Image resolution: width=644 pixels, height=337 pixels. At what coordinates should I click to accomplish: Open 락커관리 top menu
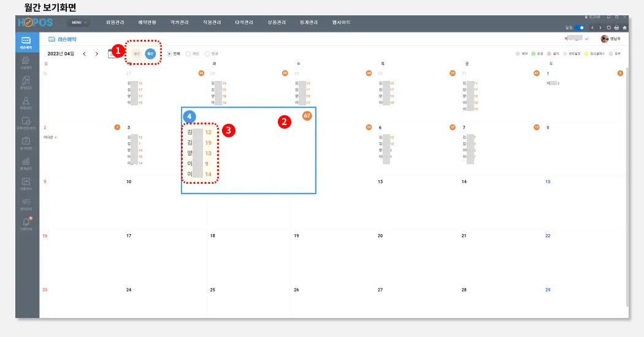pos(180,23)
